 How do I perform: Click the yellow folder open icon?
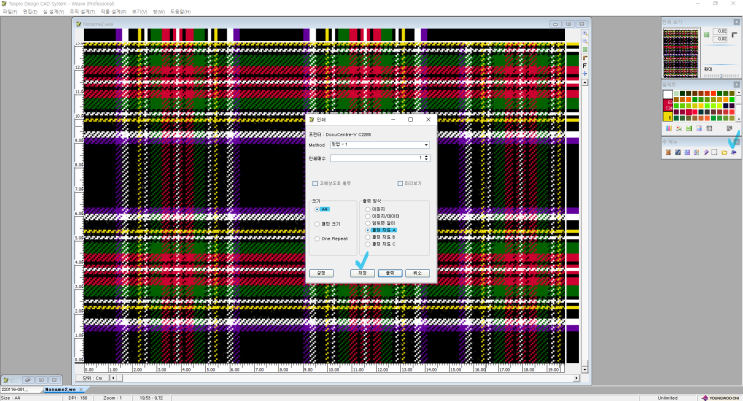[x=724, y=152]
